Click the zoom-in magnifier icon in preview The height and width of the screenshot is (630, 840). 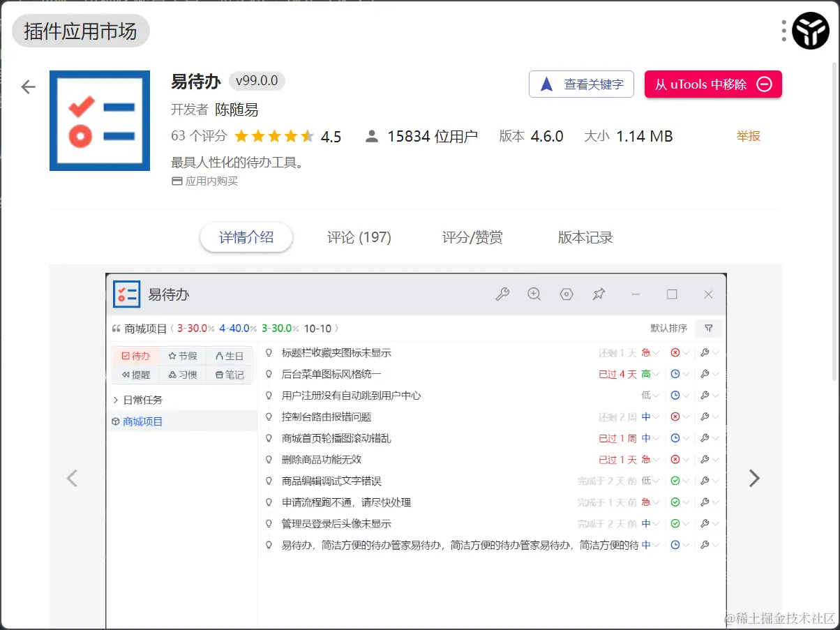coord(534,294)
